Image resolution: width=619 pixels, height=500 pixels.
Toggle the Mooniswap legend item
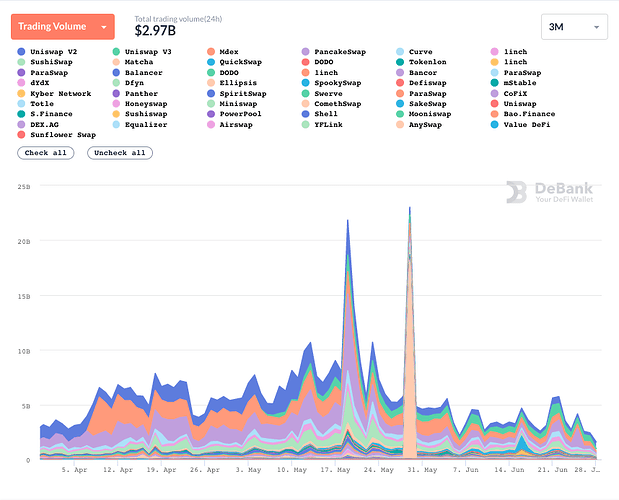424,114
